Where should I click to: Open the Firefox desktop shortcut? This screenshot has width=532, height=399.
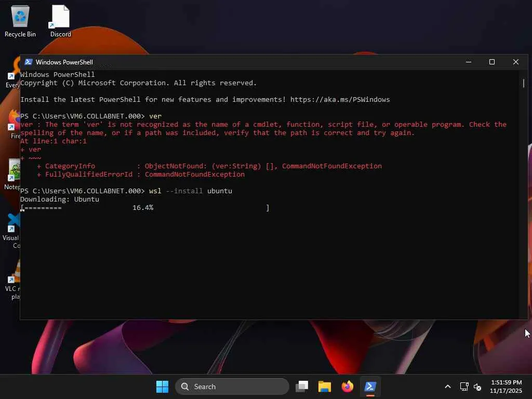click(x=13, y=124)
